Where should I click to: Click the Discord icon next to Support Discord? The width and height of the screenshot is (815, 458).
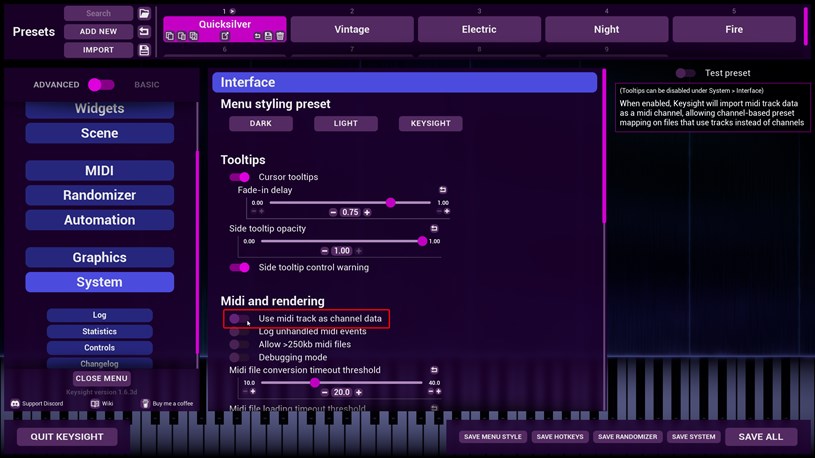(15, 403)
